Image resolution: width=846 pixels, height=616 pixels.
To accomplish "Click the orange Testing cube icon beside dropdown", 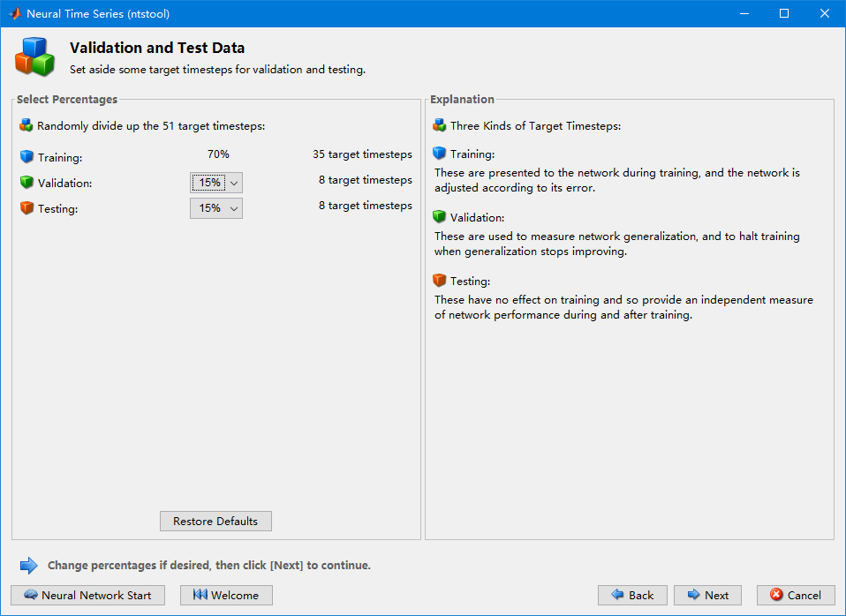I will pyautogui.click(x=26, y=207).
